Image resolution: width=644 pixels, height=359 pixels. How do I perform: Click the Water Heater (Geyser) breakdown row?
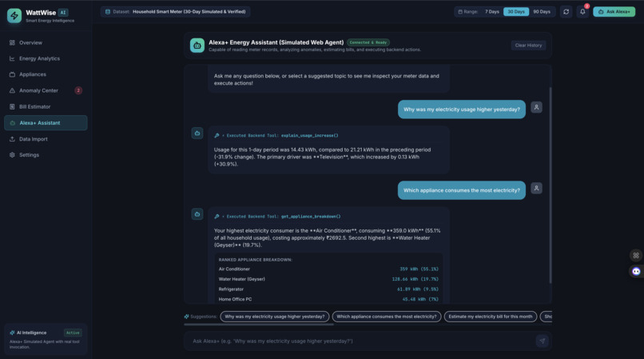pyautogui.click(x=328, y=279)
